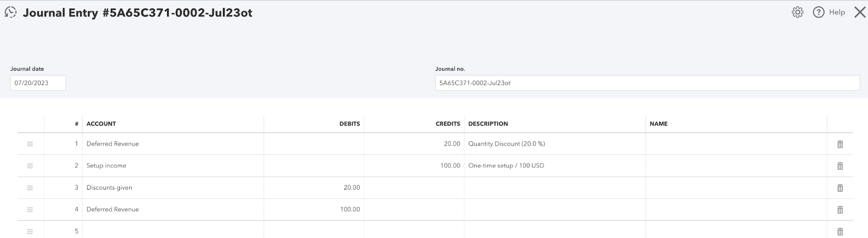Delete the Setup income line
This screenshot has height=238, width=868.
pyautogui.click(x=840, y=166)
